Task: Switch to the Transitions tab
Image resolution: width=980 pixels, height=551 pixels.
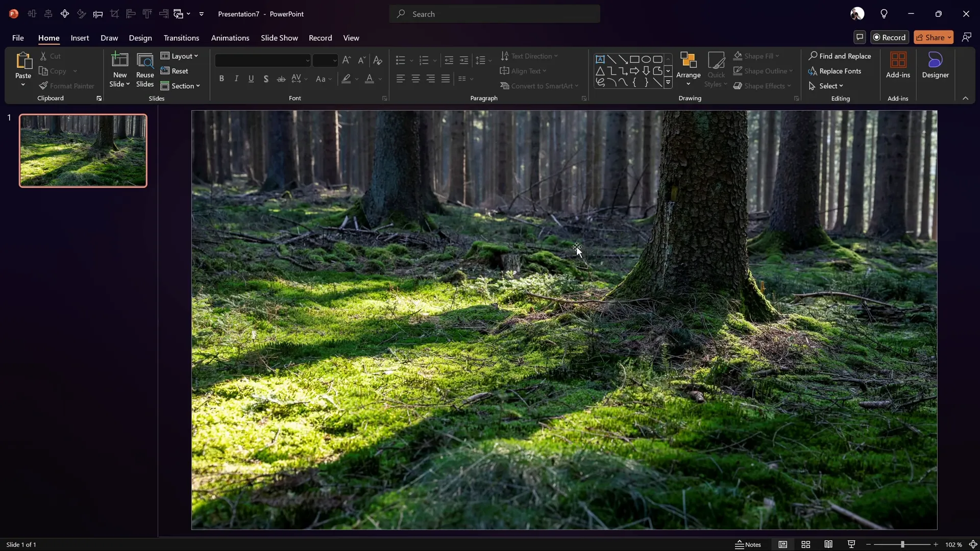Action: pyautogui.click(x=181, y=38)
